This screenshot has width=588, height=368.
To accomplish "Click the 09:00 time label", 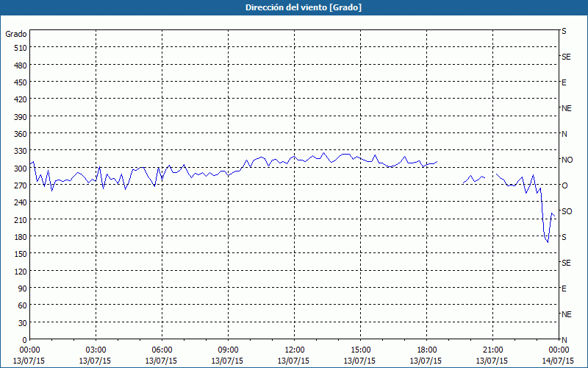I will (228, 350).
